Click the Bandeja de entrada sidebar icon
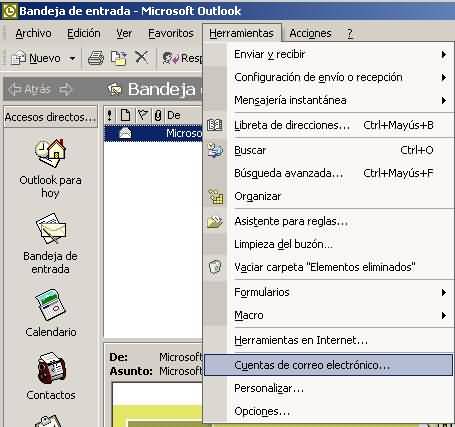 [x=51, y=229]
